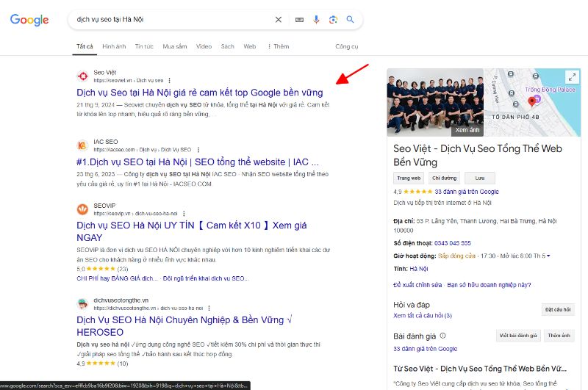The width and height of the screenshot is (588, 390).
Task: Open the Video tab
Action: (204, 46)
